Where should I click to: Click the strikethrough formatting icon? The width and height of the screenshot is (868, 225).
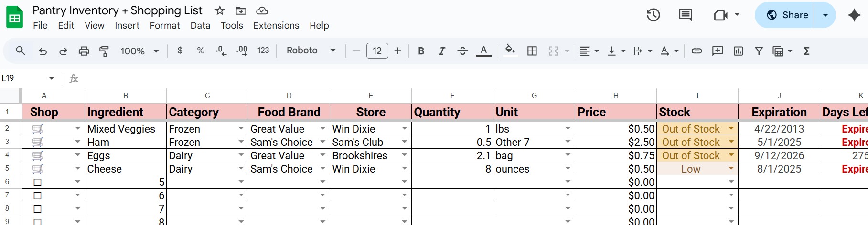462,51
